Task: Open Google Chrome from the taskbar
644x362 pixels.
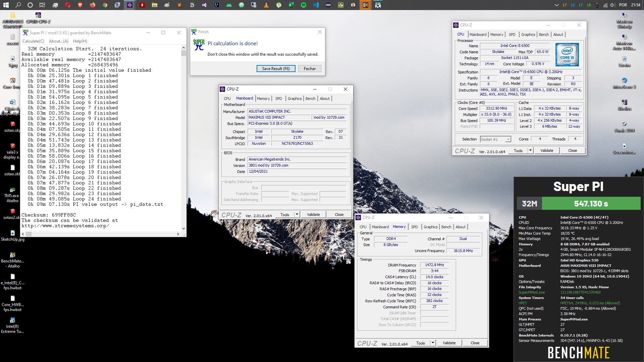Action: point(105,5)
